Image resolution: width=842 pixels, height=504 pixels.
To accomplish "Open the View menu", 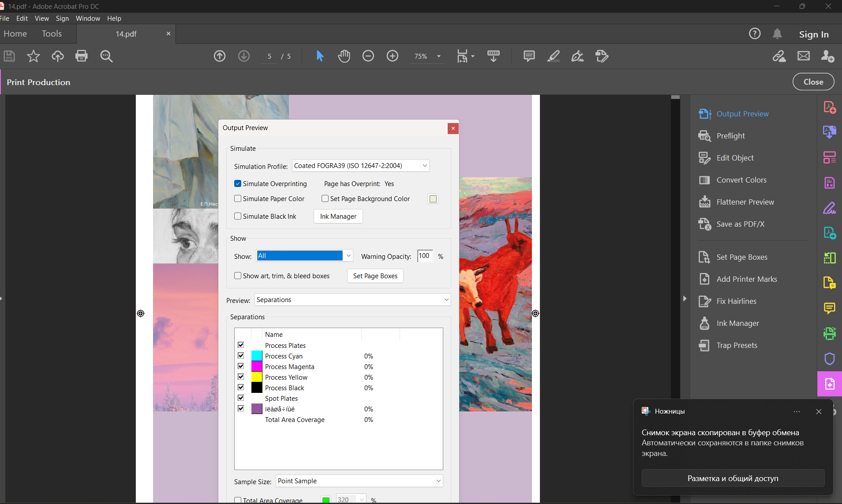I will (x=42, y=19).
